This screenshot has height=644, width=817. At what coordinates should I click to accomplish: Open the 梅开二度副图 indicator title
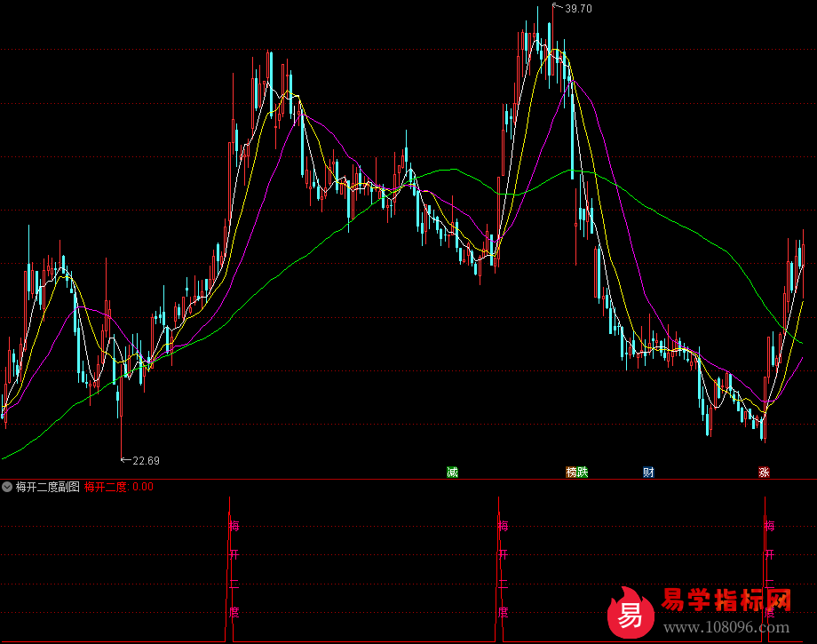click(x=48, y=487)
